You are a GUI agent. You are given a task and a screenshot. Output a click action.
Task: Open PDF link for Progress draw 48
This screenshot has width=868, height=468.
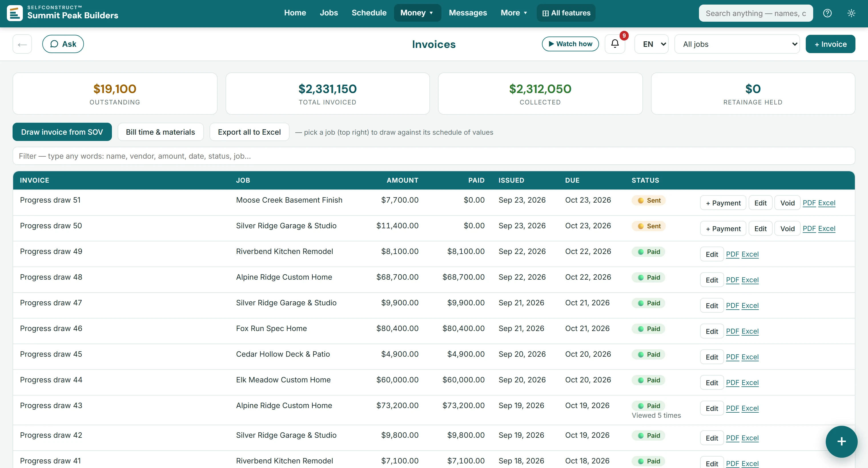[x=732, y=280]
